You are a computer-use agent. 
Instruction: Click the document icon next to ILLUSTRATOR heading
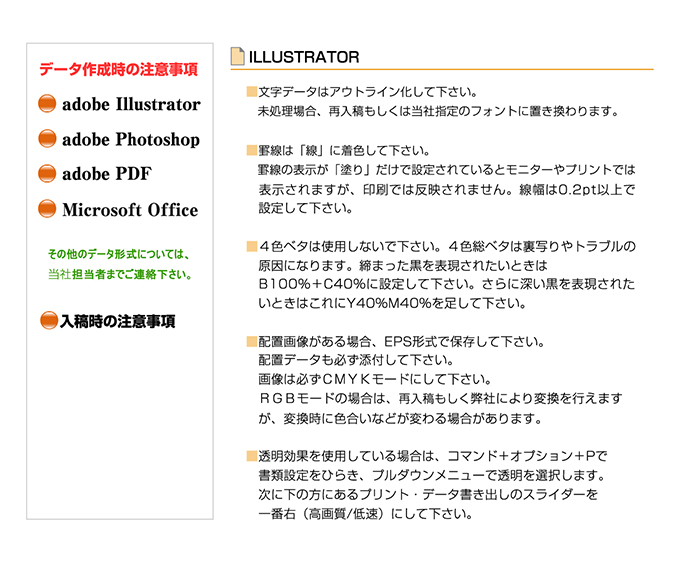[237, 56]
